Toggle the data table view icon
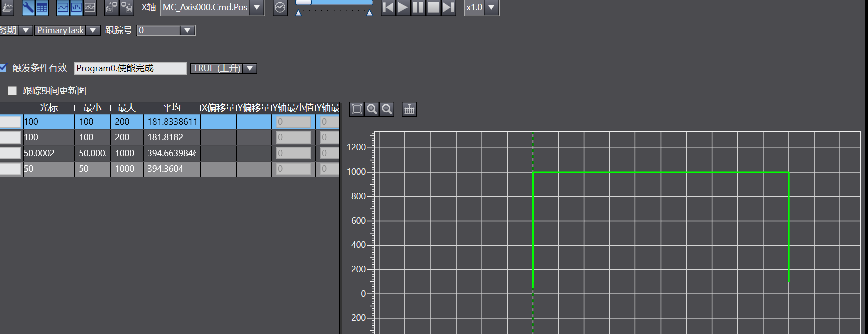 (42, 7)
